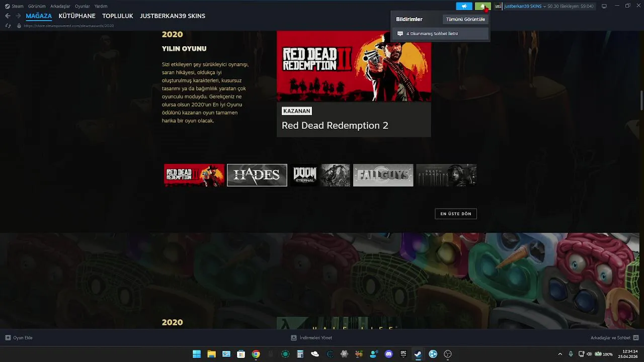Open the Windows Start menu
This screenshot has height=362, width=644.
(x=197, y=354)
